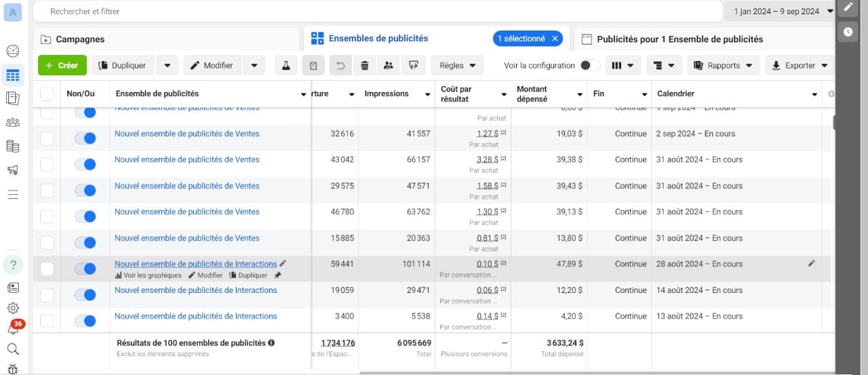Image resolution: width=868 pixels, height=375 pixels.
Task: Expand the Règles dropdown
Action: [x=457, y=66]
